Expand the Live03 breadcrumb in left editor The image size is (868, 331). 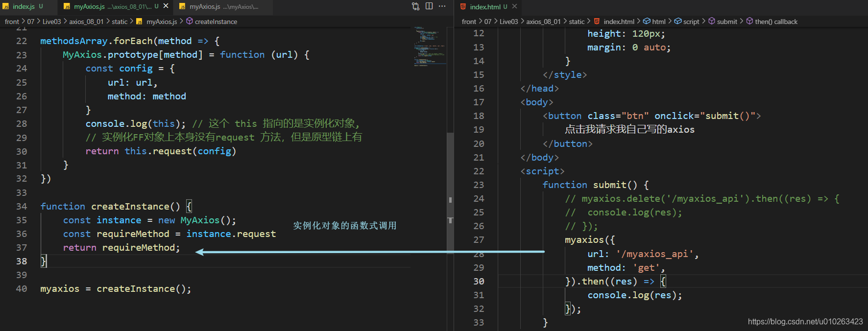coord(51,22)
